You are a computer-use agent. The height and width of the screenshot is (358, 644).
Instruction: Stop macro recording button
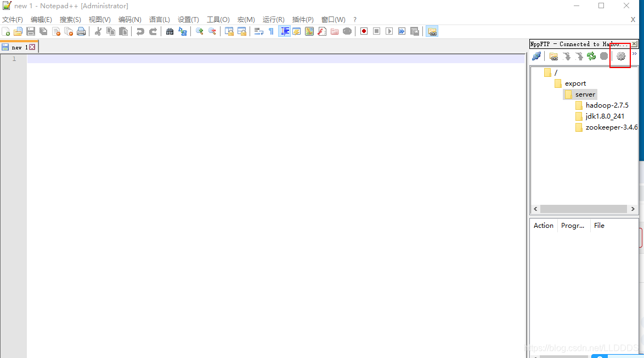tap(377, 31)
